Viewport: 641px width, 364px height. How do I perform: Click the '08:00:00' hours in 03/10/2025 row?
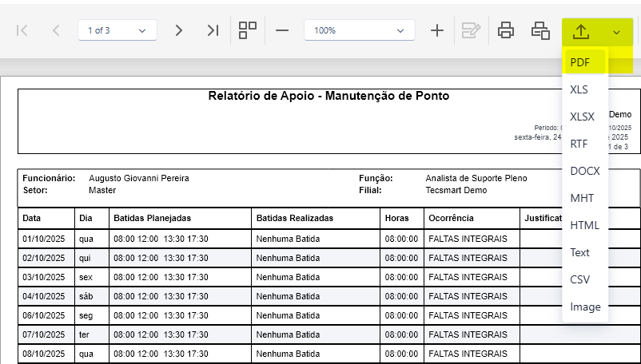[x=401, y=277]
